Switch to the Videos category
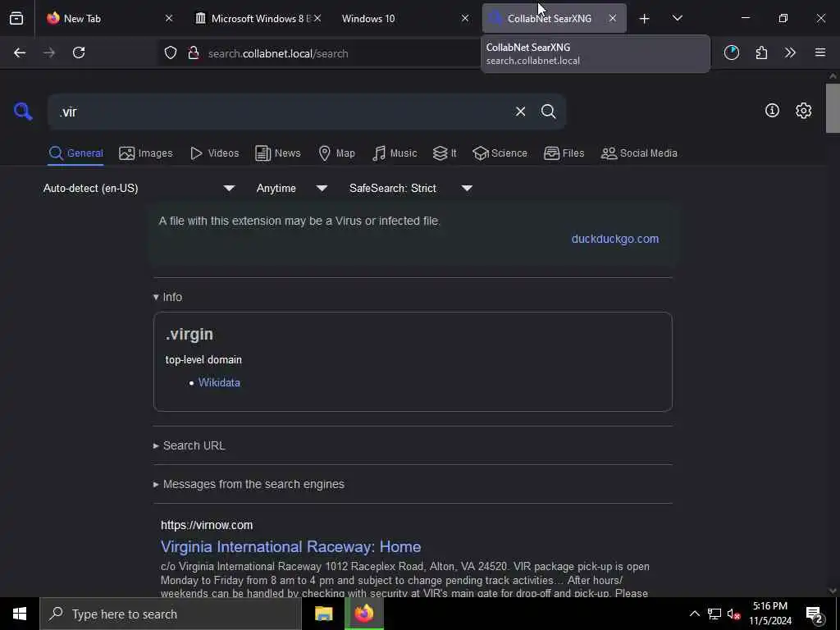The height and width of the screenshot is (630, 840). coord(214,153)
